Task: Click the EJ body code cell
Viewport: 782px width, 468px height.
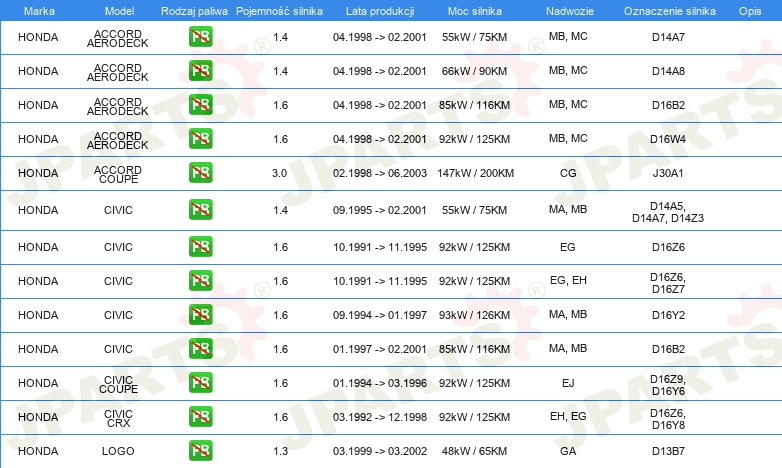Action: pyautogui.click(x=568, y=383)
